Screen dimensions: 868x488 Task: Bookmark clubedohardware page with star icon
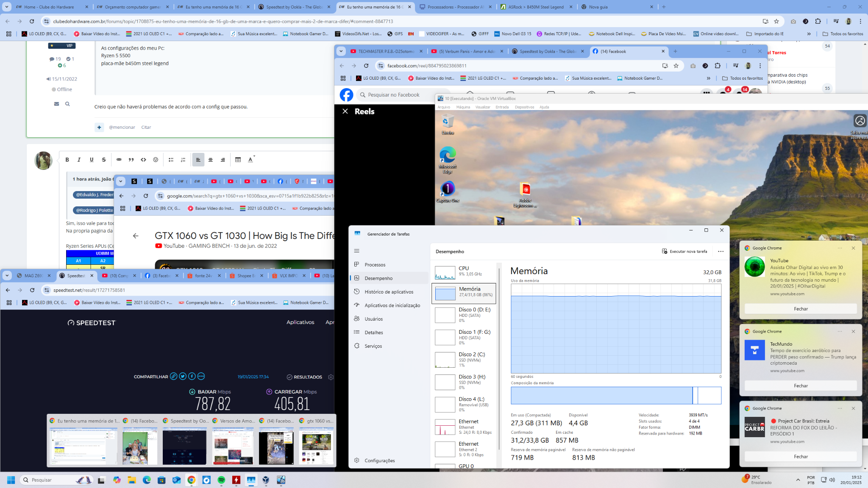776,21
